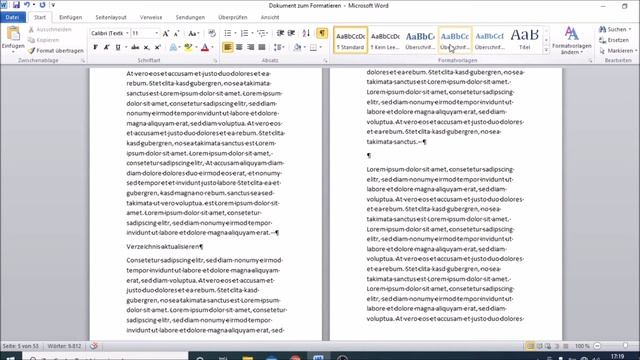640x360 pixels.
Task: Insert bulleted list
Action: click(227, 33)
